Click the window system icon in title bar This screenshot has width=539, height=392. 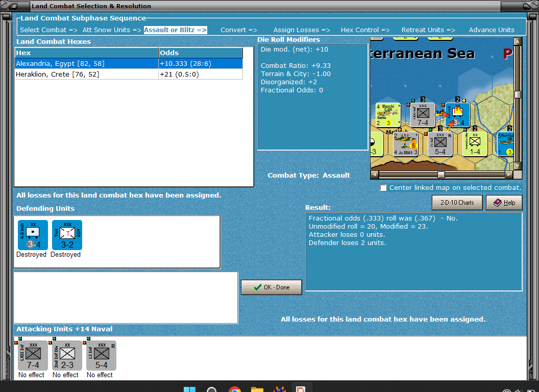pyautogui.click(x=12, y=6)
